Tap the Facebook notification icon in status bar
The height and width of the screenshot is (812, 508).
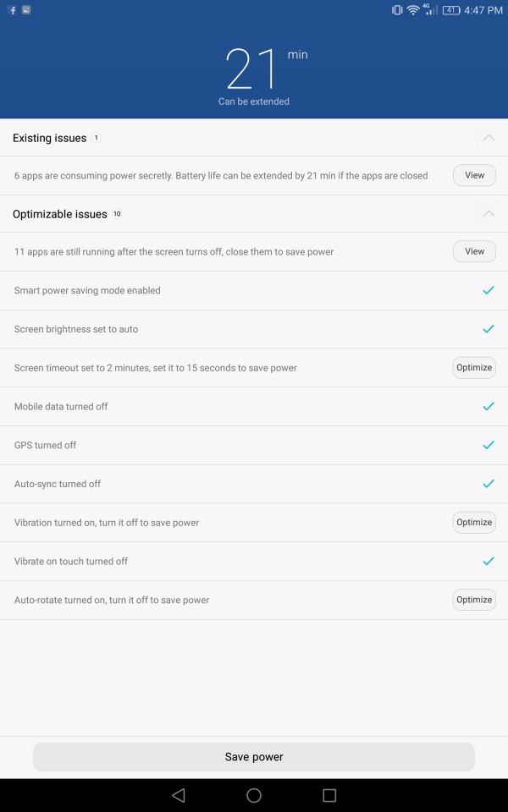point(13,10)
